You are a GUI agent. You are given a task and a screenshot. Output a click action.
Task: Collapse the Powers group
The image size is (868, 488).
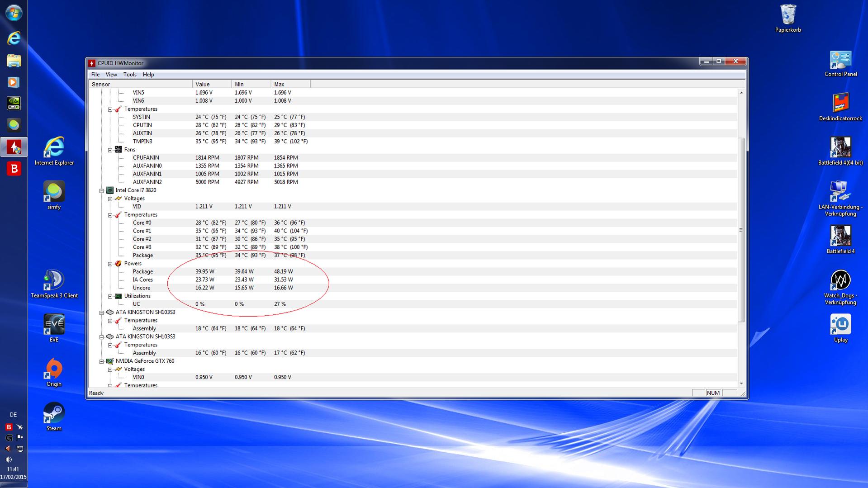110,264
